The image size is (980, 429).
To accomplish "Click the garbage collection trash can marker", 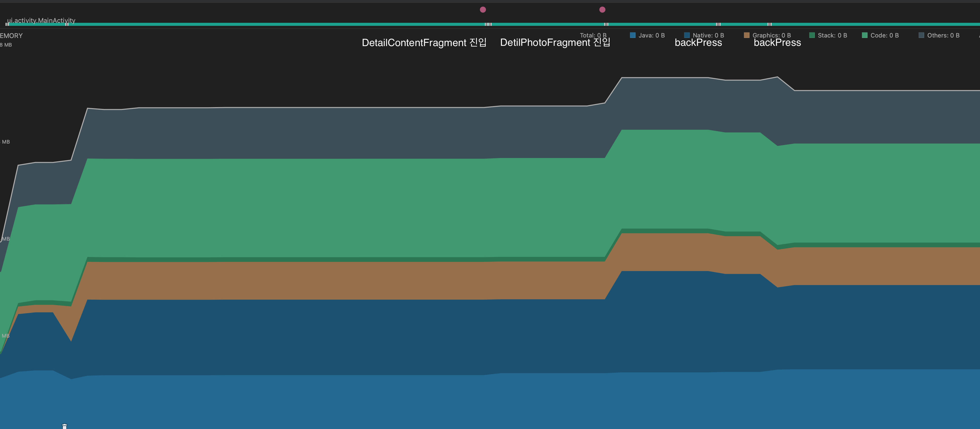I will (x=65, y=426).
